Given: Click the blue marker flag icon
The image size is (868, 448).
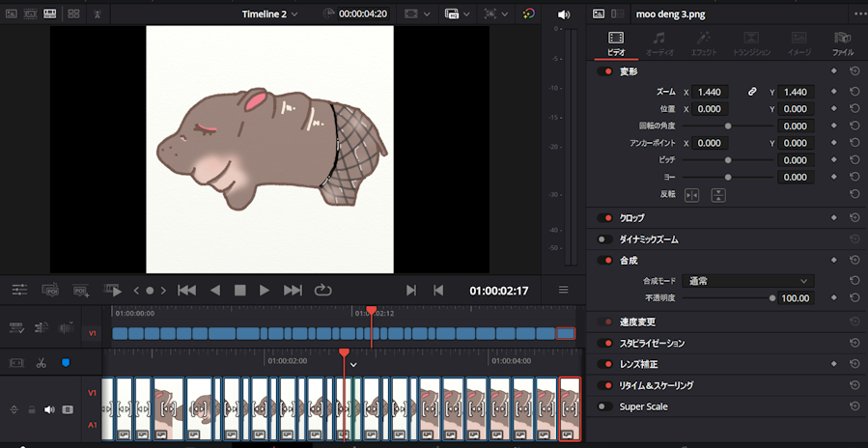Looking at the screenshot, I should click(66, 363).
